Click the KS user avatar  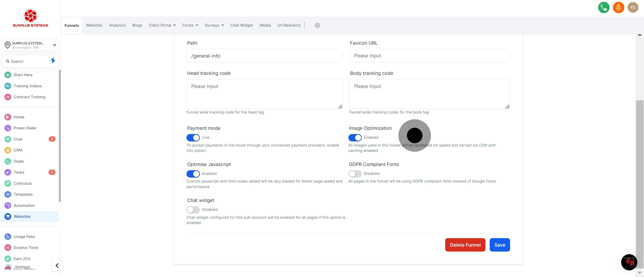633,8
